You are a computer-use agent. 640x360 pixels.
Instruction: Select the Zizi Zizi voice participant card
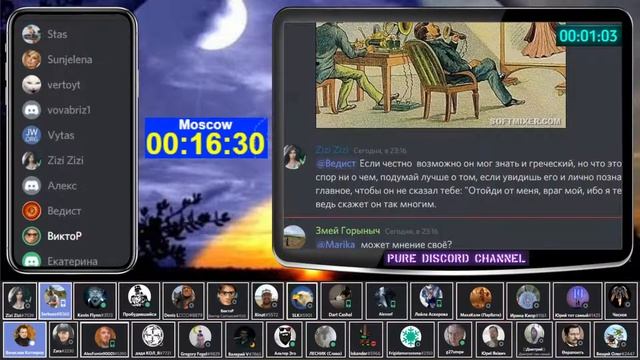click(x=19, y=301)
